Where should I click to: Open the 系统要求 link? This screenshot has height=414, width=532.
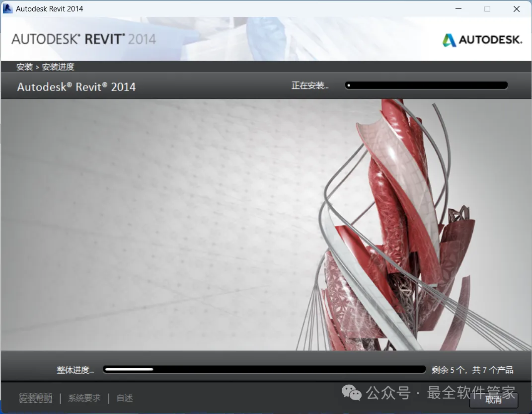(84, 398)
